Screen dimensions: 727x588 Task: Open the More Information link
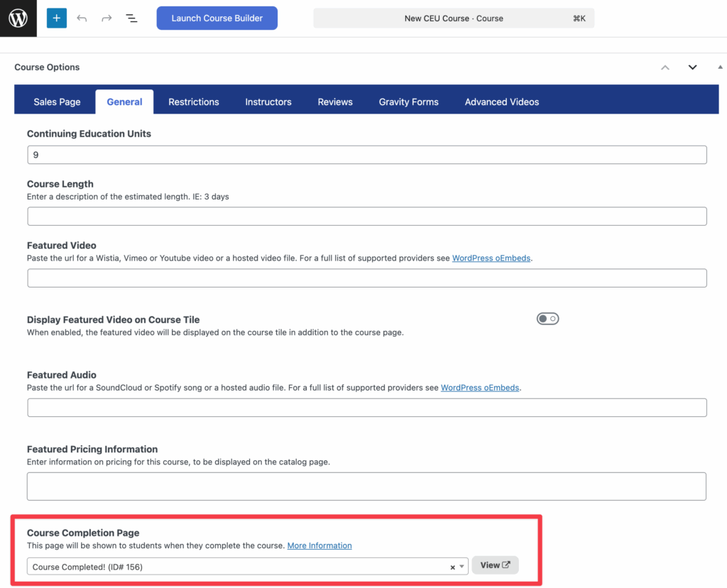point(319,545)
